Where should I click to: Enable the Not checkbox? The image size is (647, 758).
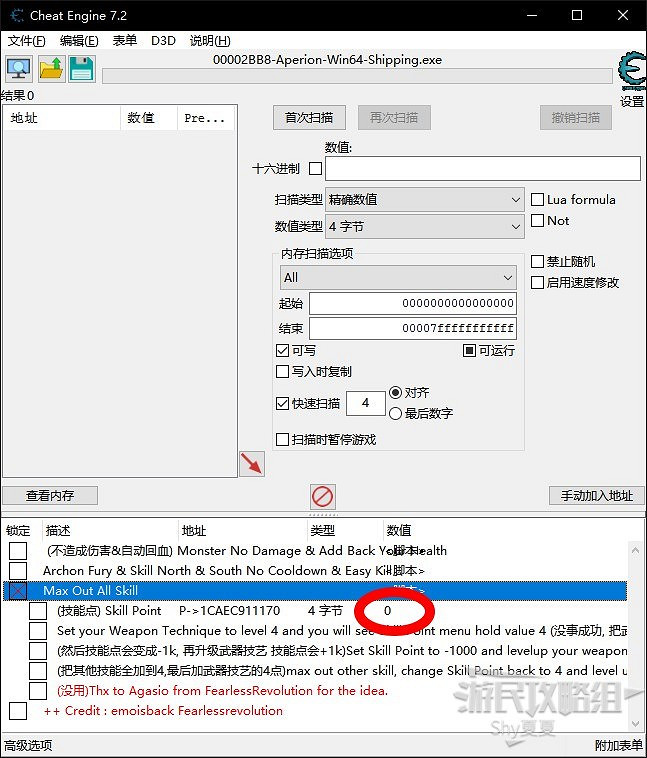537,220
